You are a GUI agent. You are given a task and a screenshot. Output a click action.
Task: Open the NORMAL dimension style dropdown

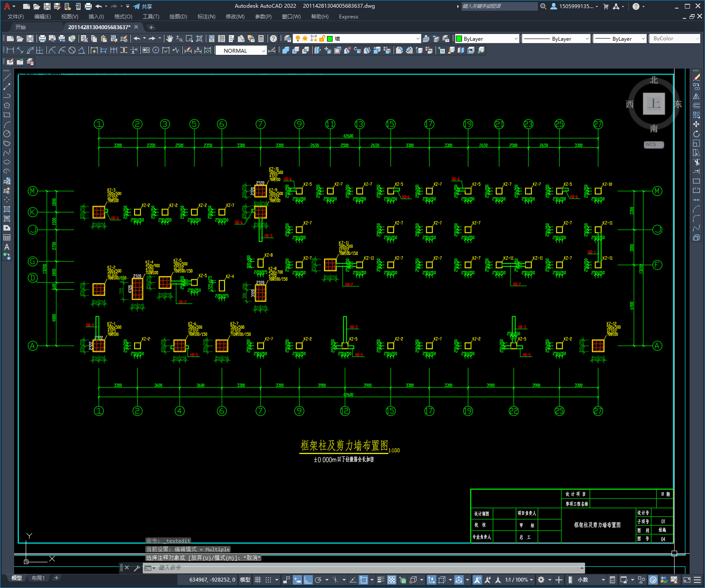[241, 51]
